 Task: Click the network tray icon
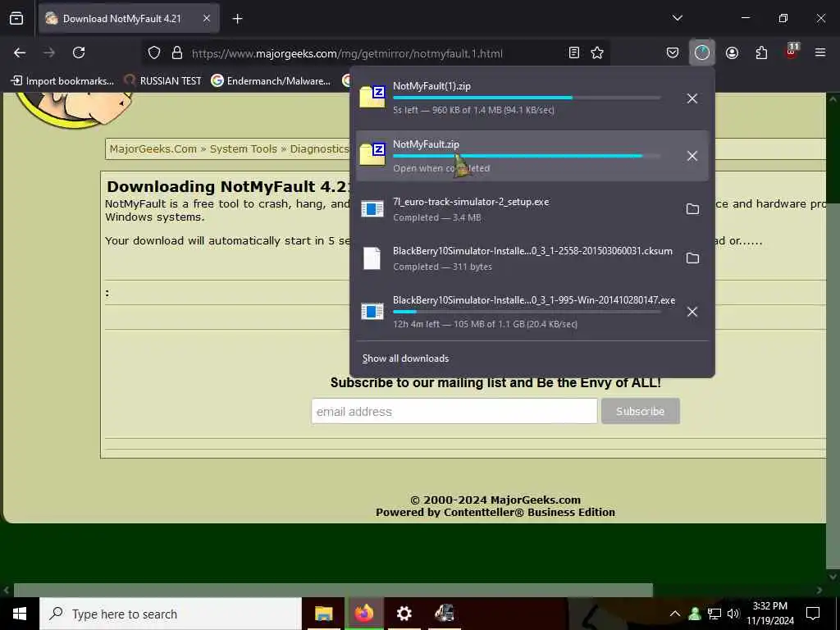click(x=714, y=614)
